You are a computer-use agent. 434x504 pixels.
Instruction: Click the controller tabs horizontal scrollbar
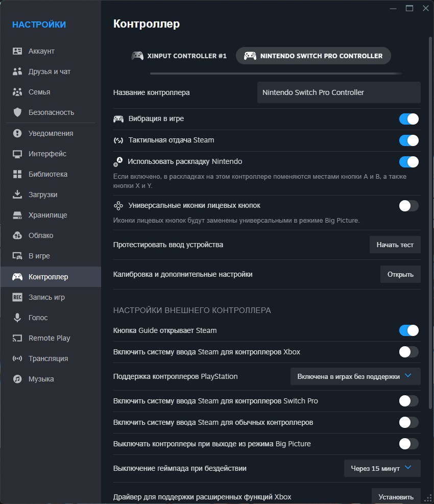276,74
